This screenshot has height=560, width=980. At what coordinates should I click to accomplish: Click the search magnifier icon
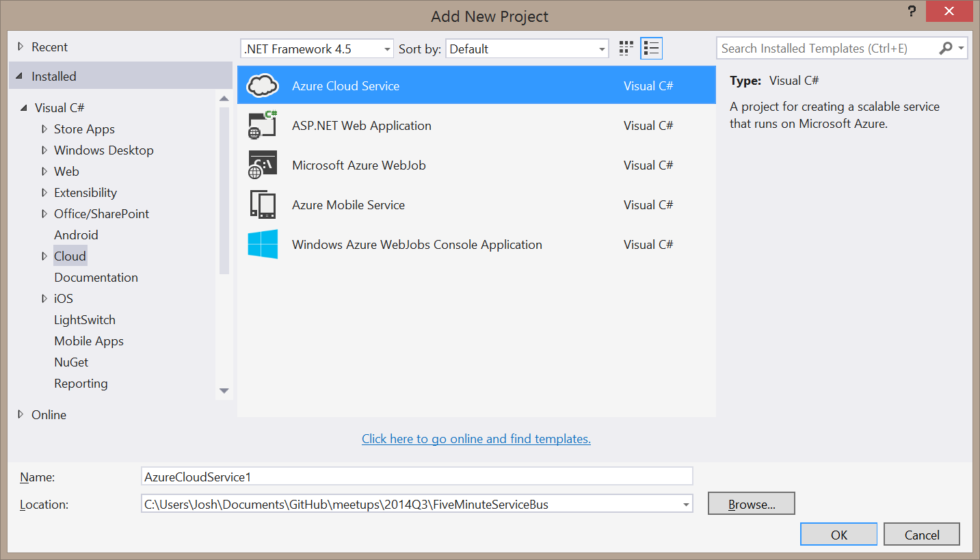tap(946, 49)
